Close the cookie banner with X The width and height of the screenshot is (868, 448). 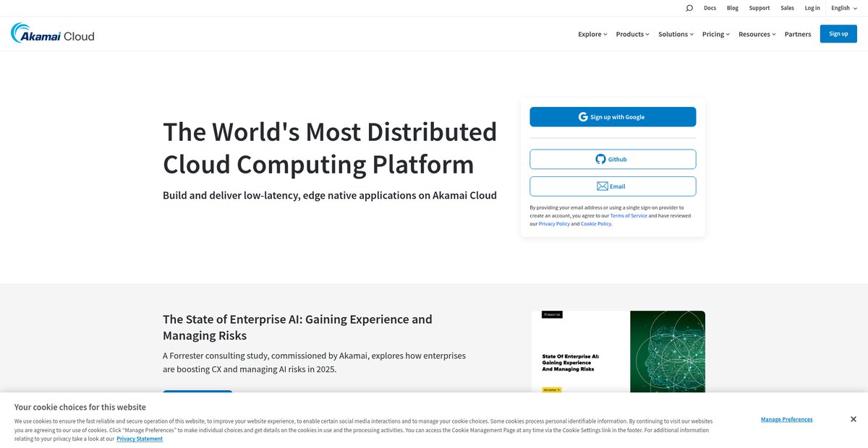pyautogui.click(x=853, y=419)
